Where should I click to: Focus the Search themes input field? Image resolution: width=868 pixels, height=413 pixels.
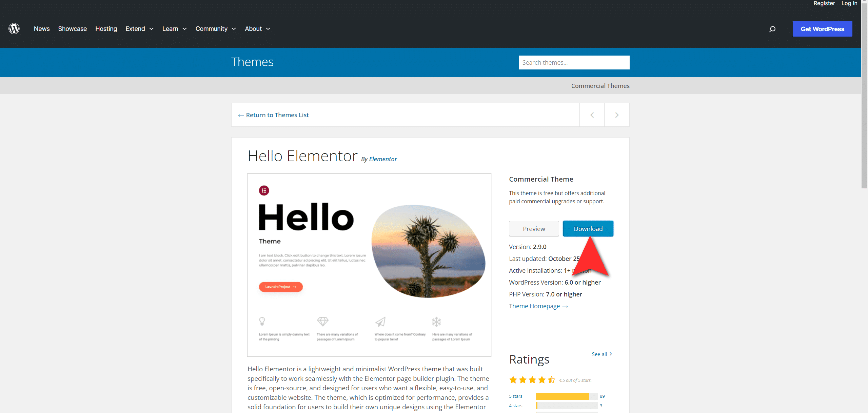coord(574,62)
